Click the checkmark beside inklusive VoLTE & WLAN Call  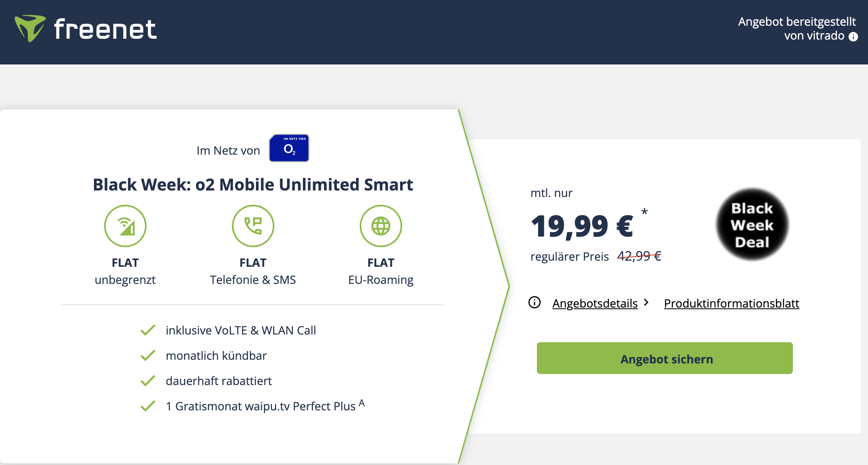tap(149, 330)
